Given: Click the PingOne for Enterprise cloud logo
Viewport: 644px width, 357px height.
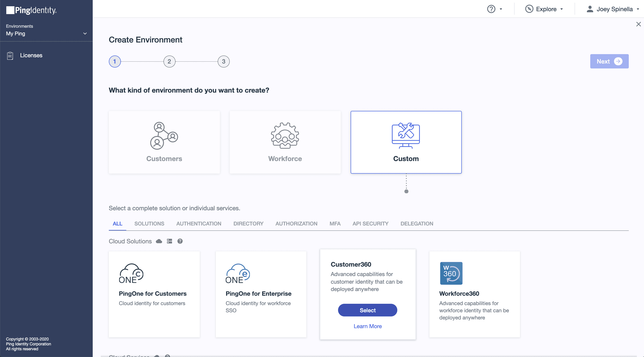Looking at the screenshot, I should pos(238,273).
